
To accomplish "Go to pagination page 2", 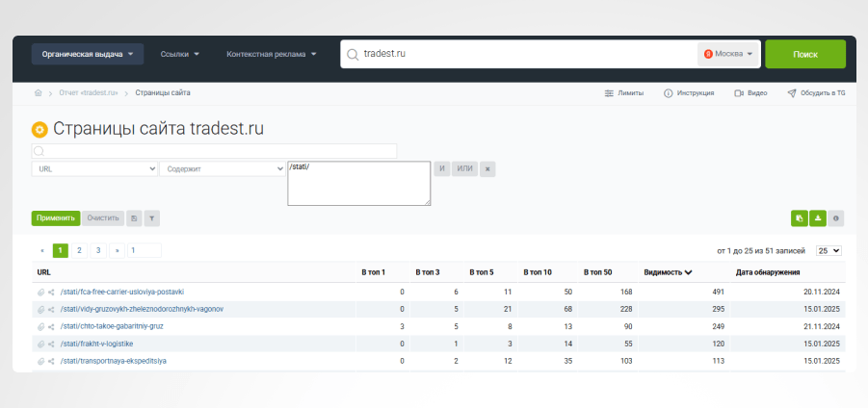I will [x=79, y=251].
